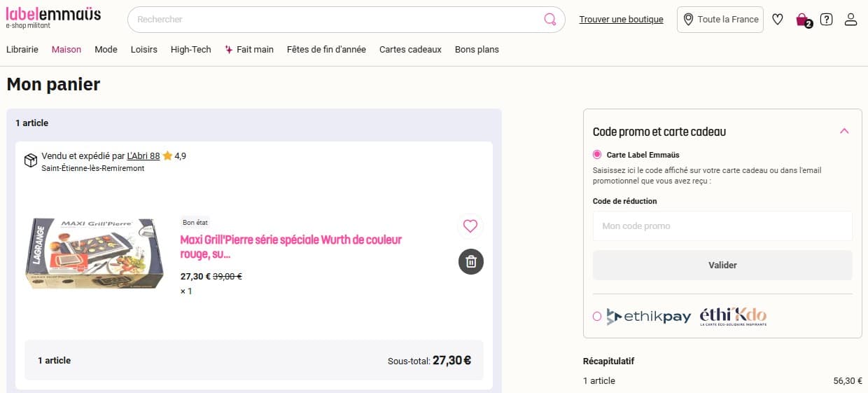This screenshot has height=393, width=868.
Task: Click the Saint-Étienne-lès-Remiremont location text
Action: tap(93, 168)
